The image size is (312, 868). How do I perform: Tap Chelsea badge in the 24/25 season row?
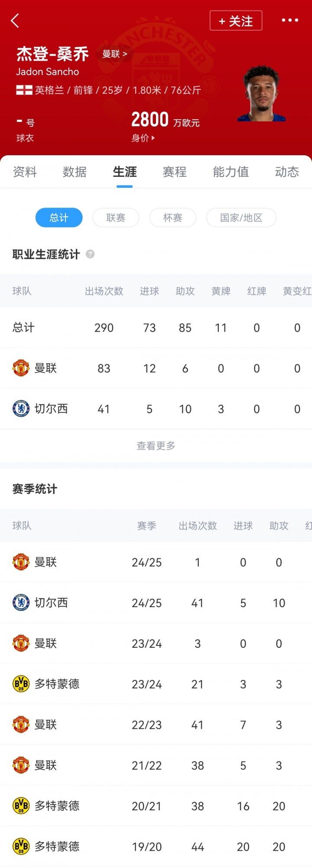[x=21, y=603]
